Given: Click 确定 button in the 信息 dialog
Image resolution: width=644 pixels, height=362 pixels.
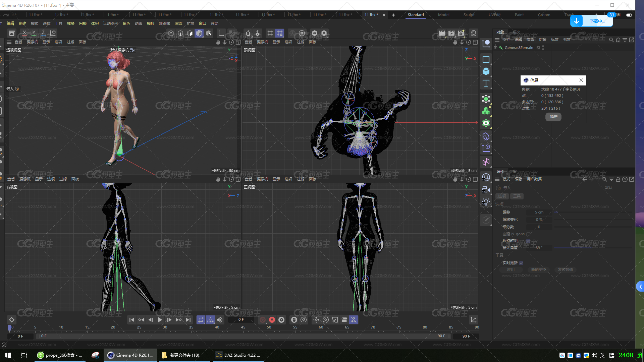Looking at the screenshot, I should click(x=554, y=117).
